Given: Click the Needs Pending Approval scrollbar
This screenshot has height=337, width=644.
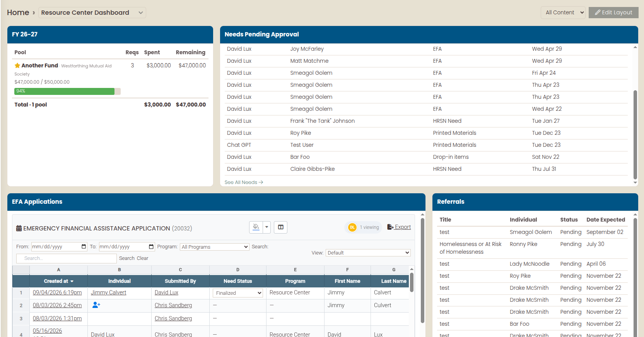Looking at the screenshot, I should coord(635,135).
